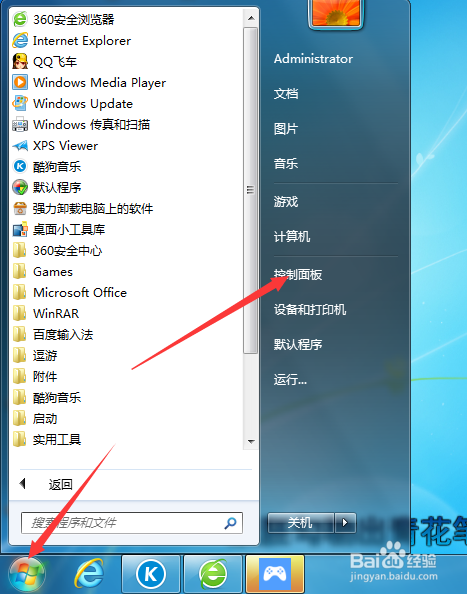The image size is (467, 594).
Task: Expand the Microsoft Office folder
Action: point(70,292)
